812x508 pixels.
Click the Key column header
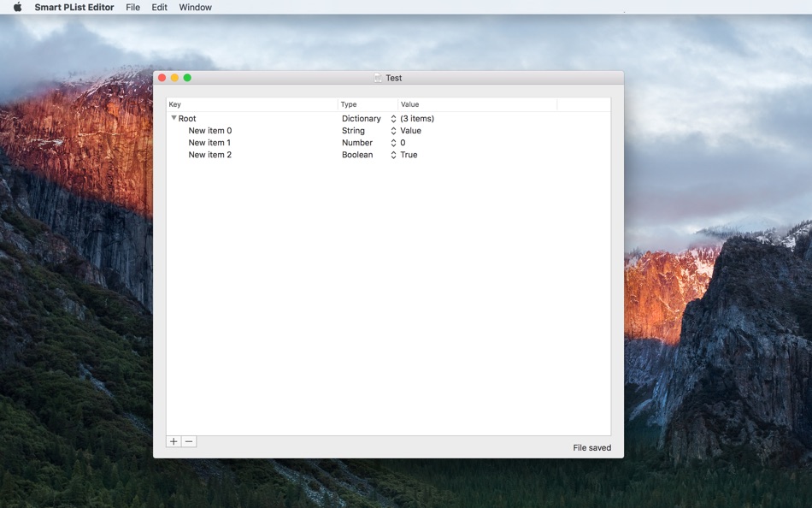(252, 104)
